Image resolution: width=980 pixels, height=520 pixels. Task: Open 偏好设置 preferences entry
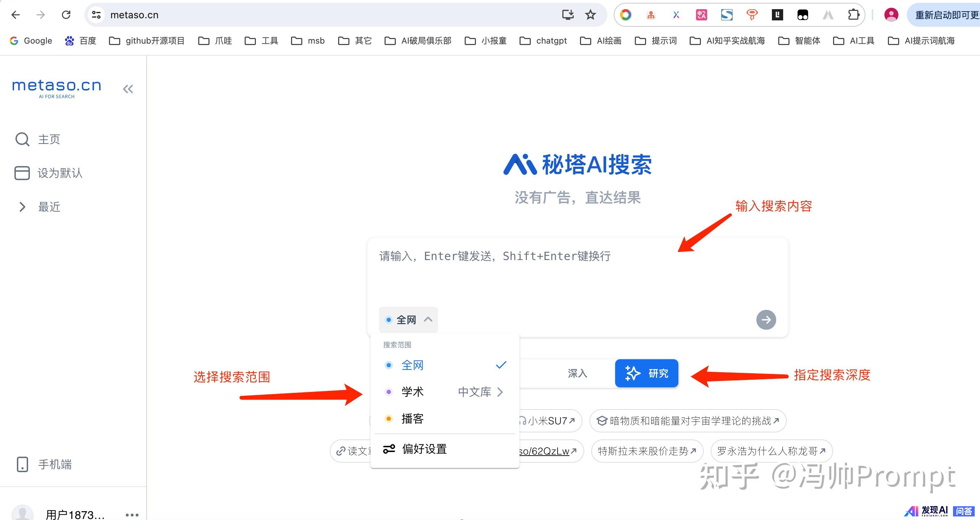445,449
